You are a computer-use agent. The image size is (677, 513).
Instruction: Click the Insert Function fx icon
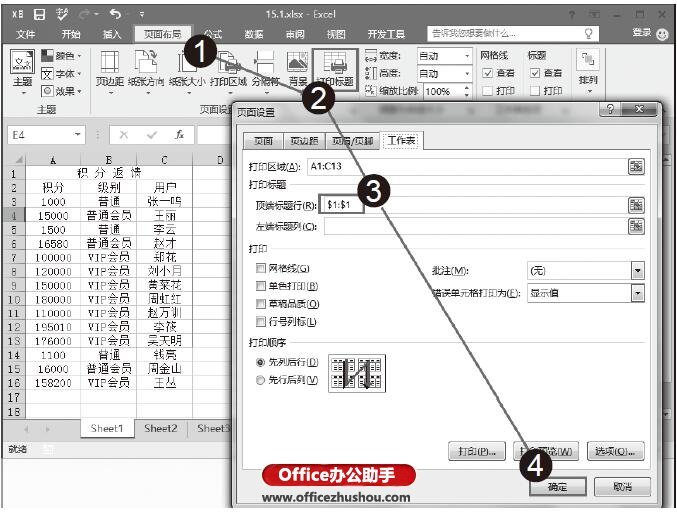point(180,135)
